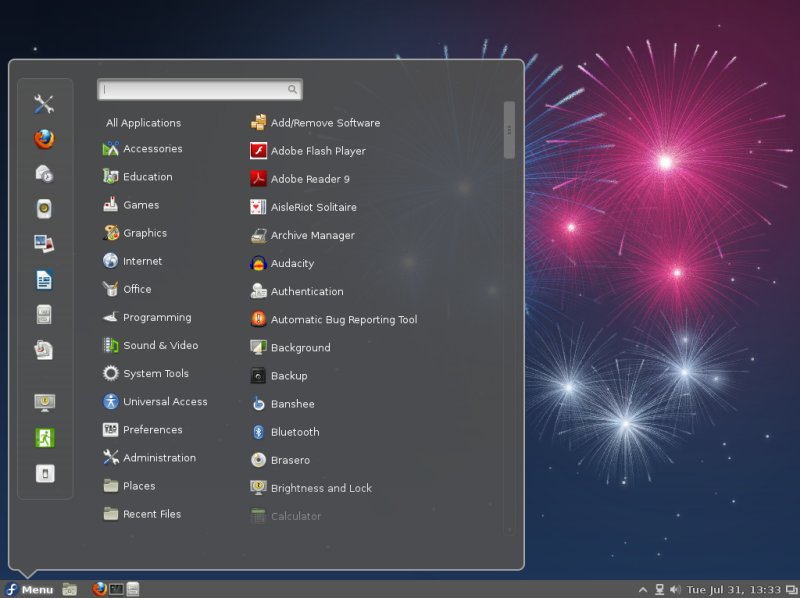Click the Menu button on the panel

tap(29, 589)
